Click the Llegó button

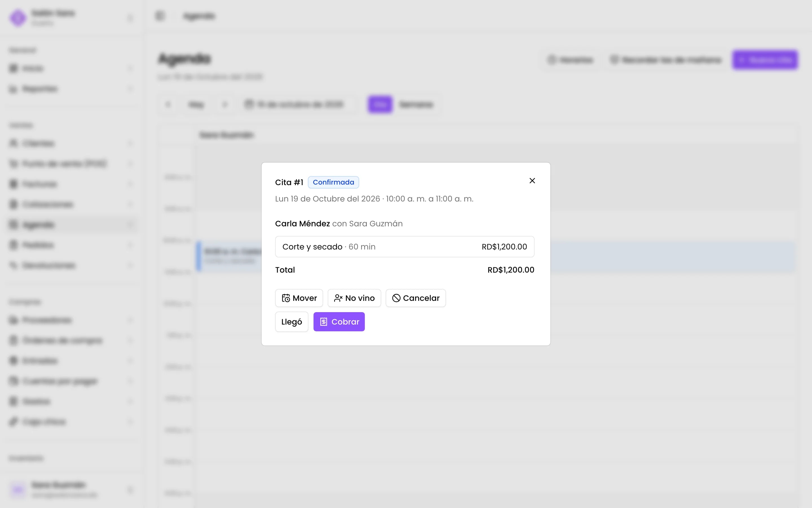pyautogui.click(x=292, y=322)
